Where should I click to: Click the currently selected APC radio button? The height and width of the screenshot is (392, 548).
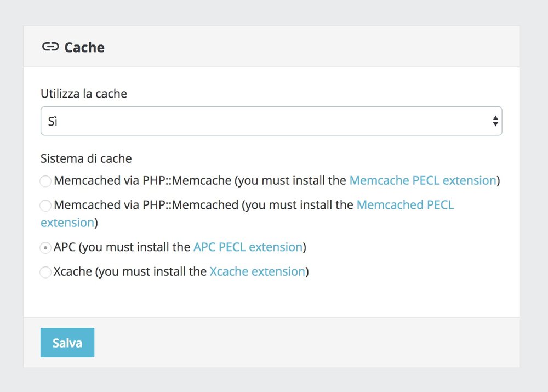click(45, 248)
